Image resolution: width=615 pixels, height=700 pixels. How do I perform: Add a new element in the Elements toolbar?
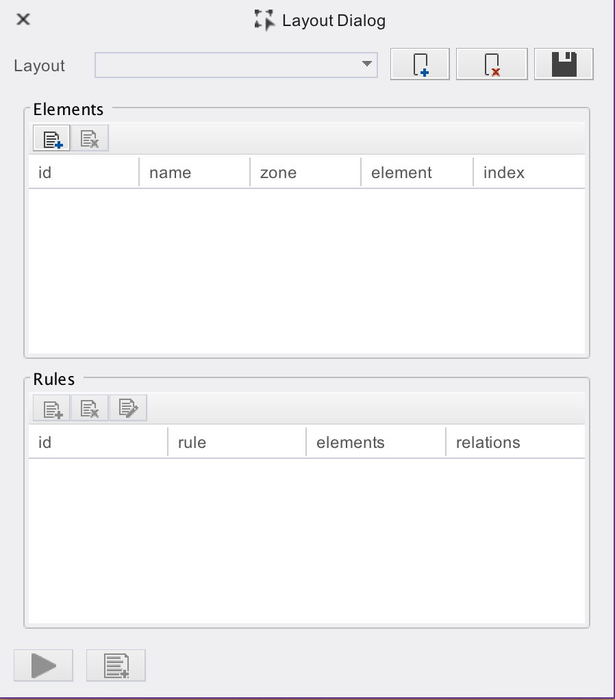[52, 140]
